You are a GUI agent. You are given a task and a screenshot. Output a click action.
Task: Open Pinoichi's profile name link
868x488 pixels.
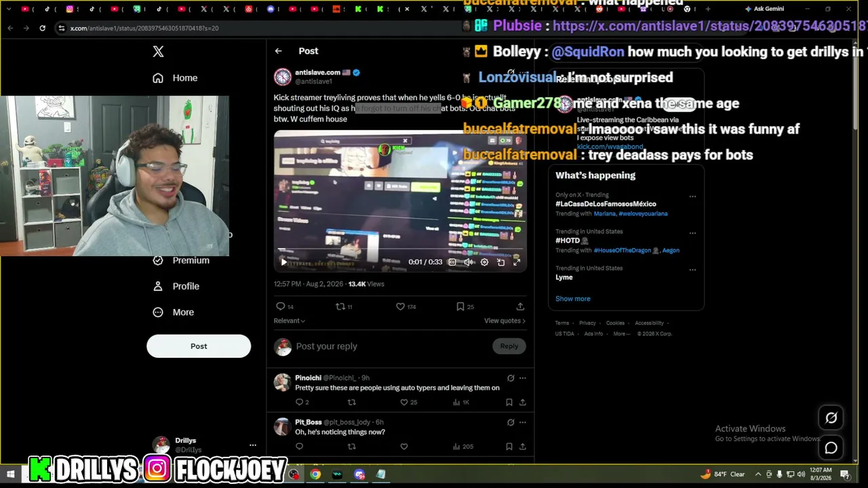coord(308,378)
